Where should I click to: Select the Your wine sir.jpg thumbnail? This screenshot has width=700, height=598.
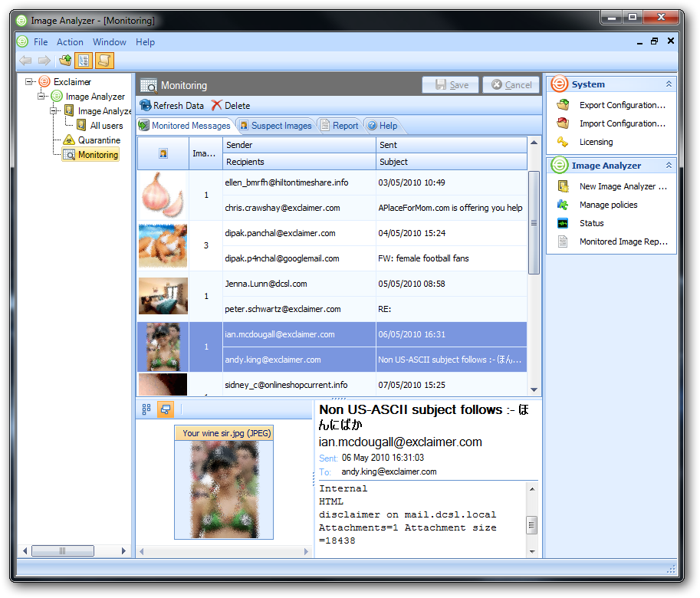pos(224,483)
